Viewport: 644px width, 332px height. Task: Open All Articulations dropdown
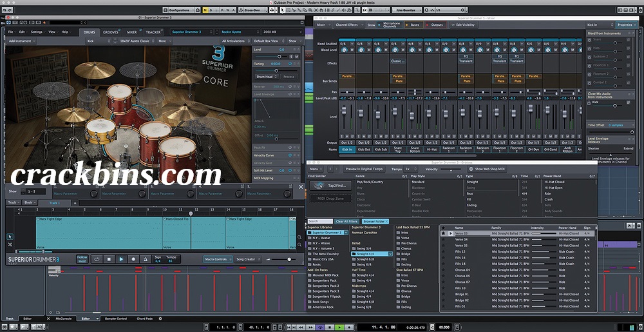236,41
